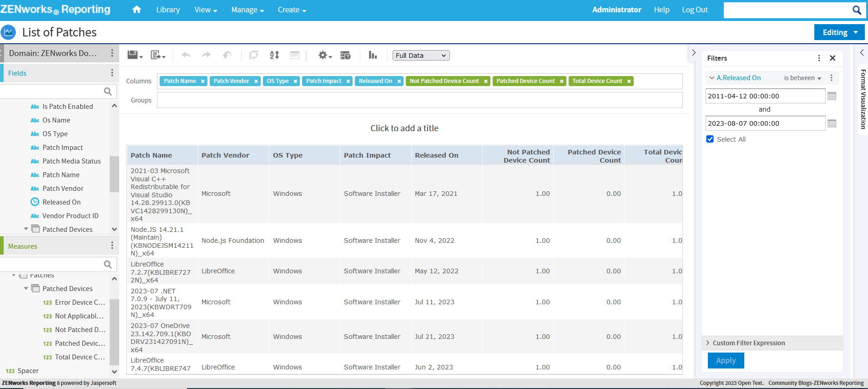Click the Administrator user link
The height and width of the screenshot is (389, 868).
(616, 10)
